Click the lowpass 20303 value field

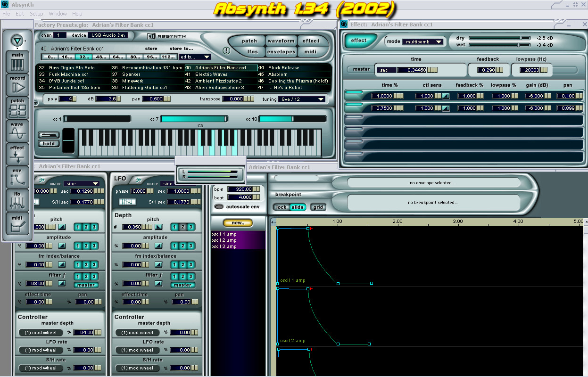click(x=530, y=70)
